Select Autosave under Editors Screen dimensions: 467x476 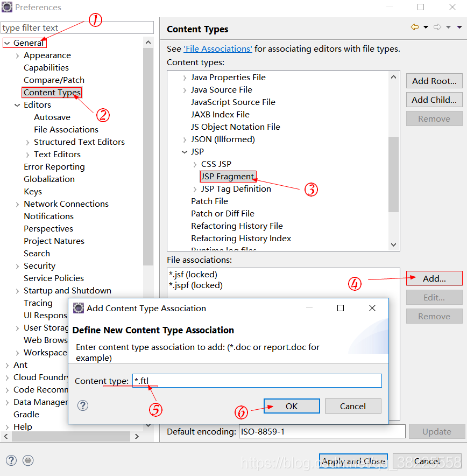pos(52,117)
